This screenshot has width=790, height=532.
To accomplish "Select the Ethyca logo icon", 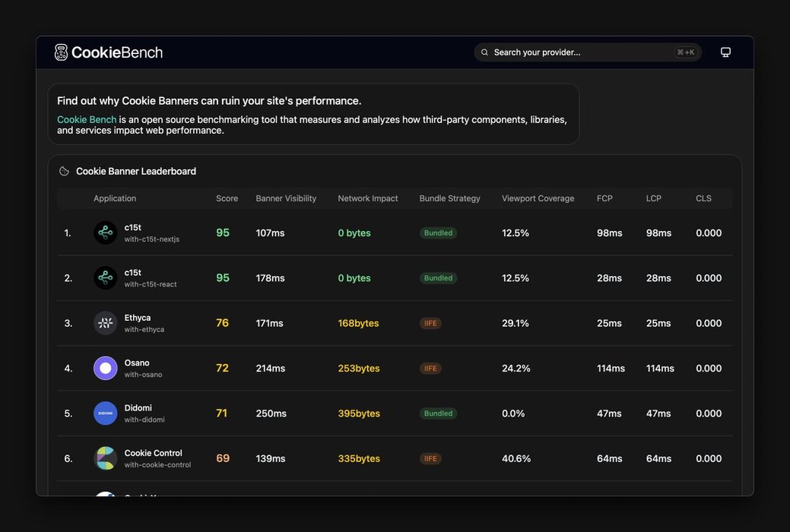I will pos(105,323).
